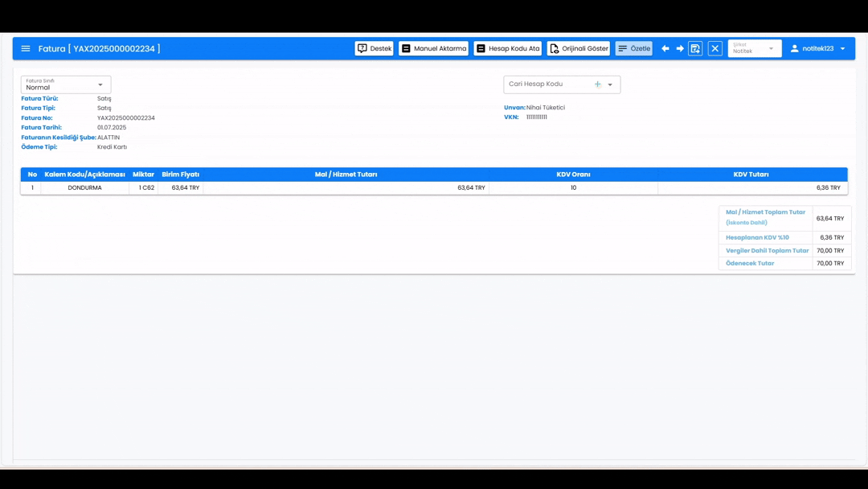This screenshot has width=868, height=489.
Task: Click the user profile icon
Action: click(794, 48)
